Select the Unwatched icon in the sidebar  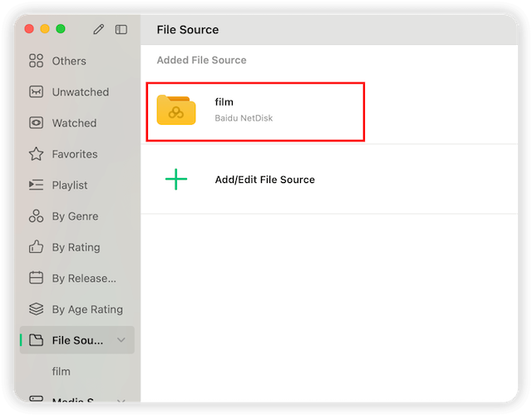pos(36,92)
